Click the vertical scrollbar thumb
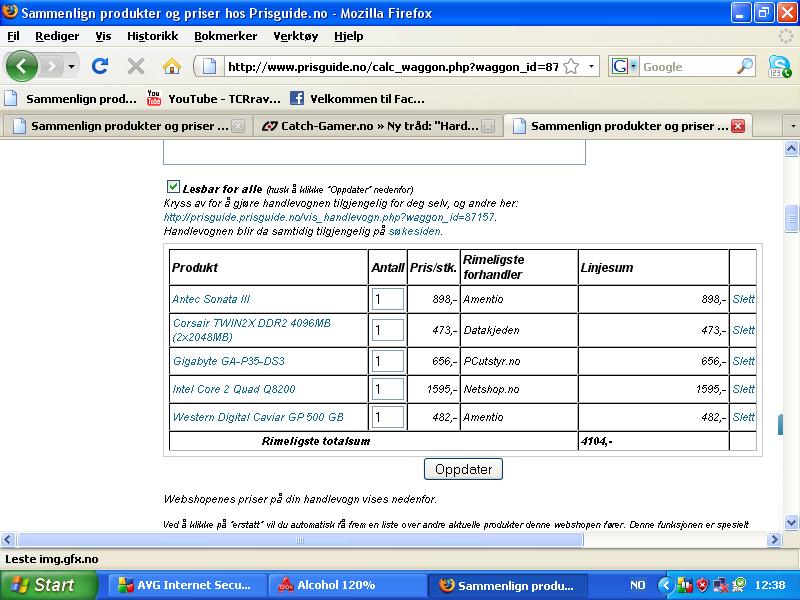The height and width of the screenshot is (600, 800). [x=791, y=218]
